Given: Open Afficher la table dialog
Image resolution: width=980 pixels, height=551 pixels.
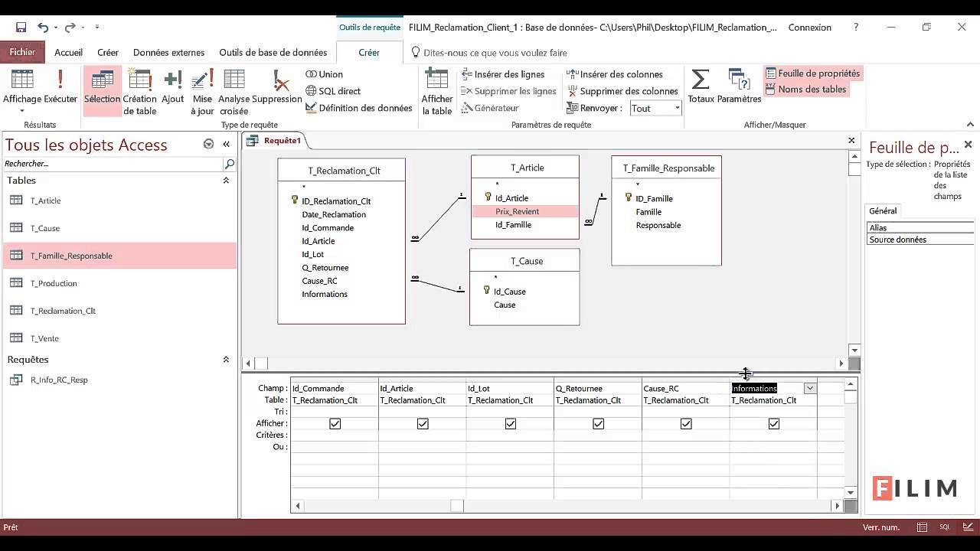Looking at the screenshot, I should pyautogui.click(x=437, y=91).
